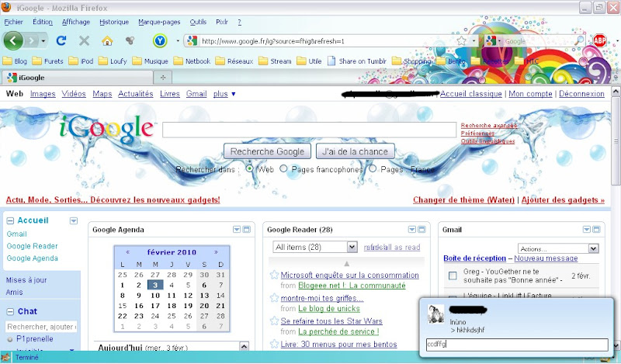
Task: Star the montre-moi tes griffes item
Action: pyautogui.click(x=274, y=297)
